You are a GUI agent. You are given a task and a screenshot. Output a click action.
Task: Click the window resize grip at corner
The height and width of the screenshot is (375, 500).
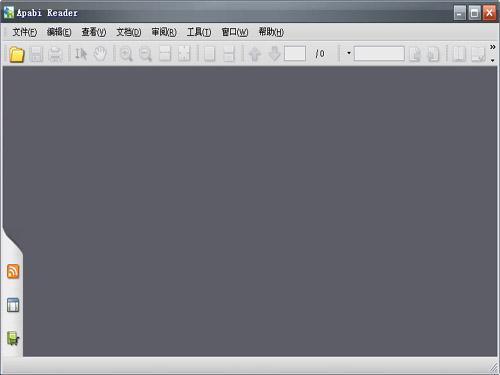coord(493,367)
